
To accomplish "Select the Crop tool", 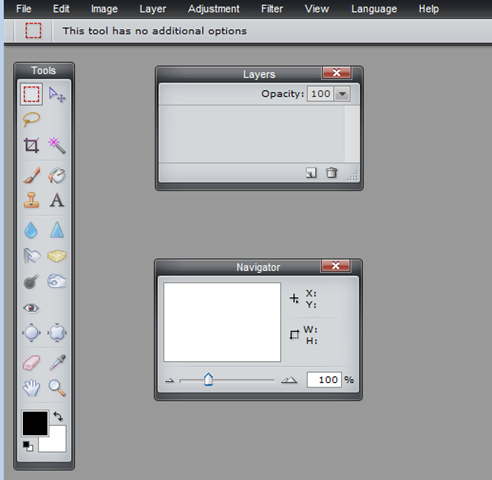I will pyautogui.click(x=31, y=145).
